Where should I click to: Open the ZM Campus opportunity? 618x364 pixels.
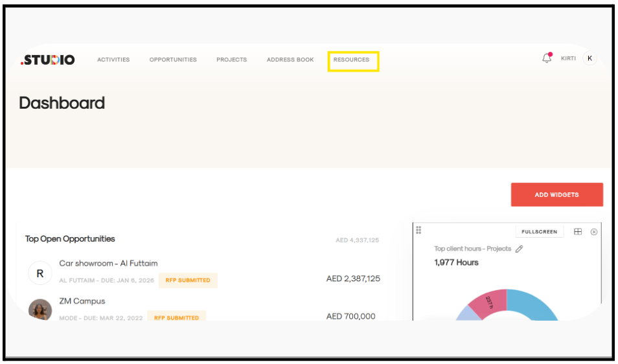click(82, 301)
